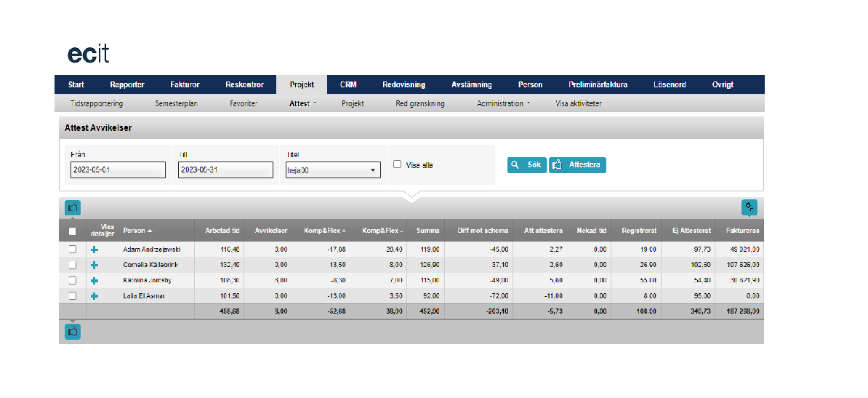Click the Att attestera column header
Viewport: 868px width, 398px height.
[544, 231]
